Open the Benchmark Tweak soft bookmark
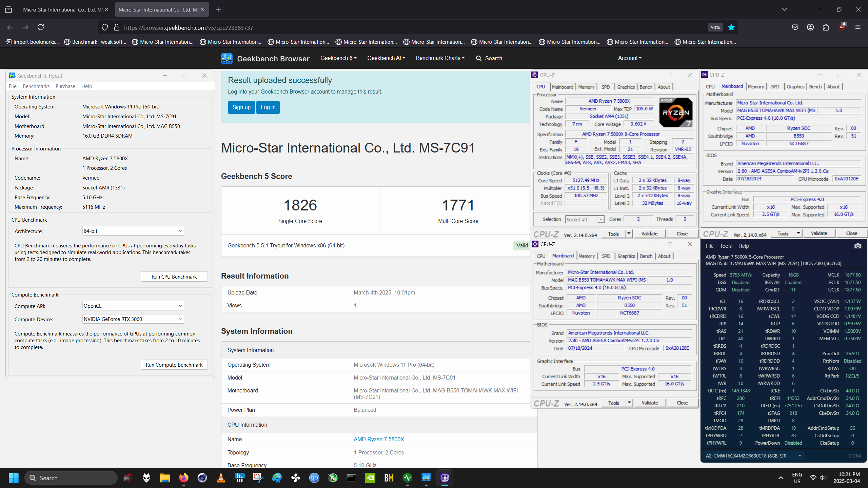This screenshot has width=868, height=488. pos(95,42)
